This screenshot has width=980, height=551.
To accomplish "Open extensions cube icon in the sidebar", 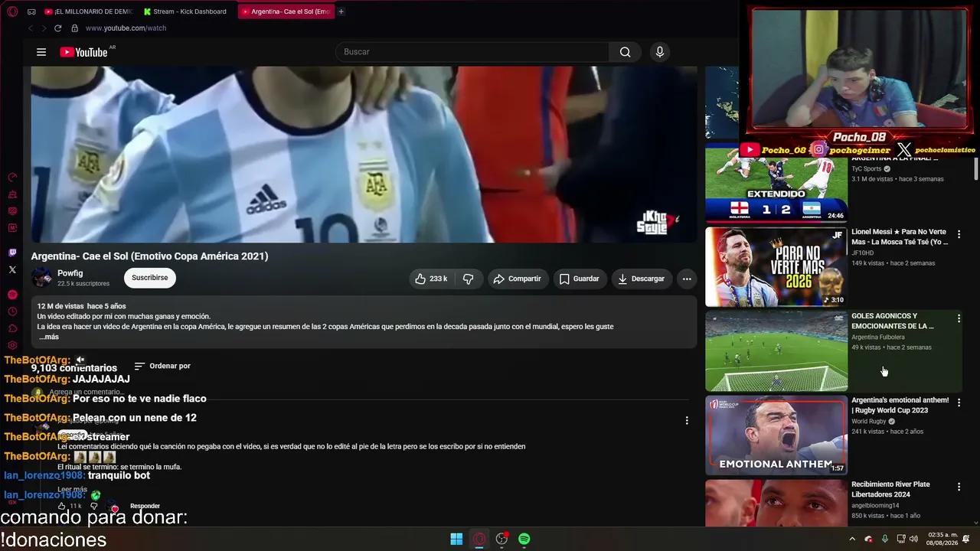I will [12, 328].
